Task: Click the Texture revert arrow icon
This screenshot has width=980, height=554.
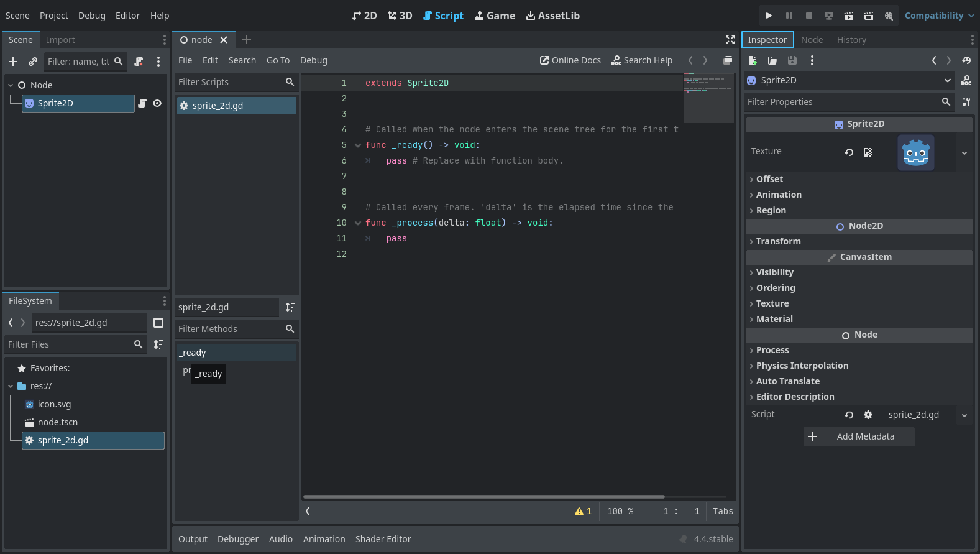Action: coord(849,152)
